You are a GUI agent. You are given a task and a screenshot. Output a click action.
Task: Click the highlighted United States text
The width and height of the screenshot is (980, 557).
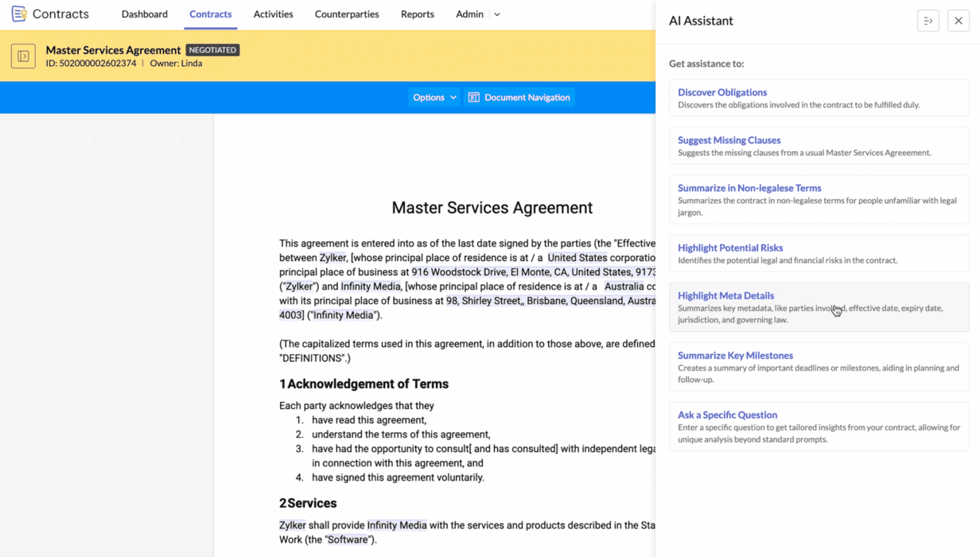[577, 258]
